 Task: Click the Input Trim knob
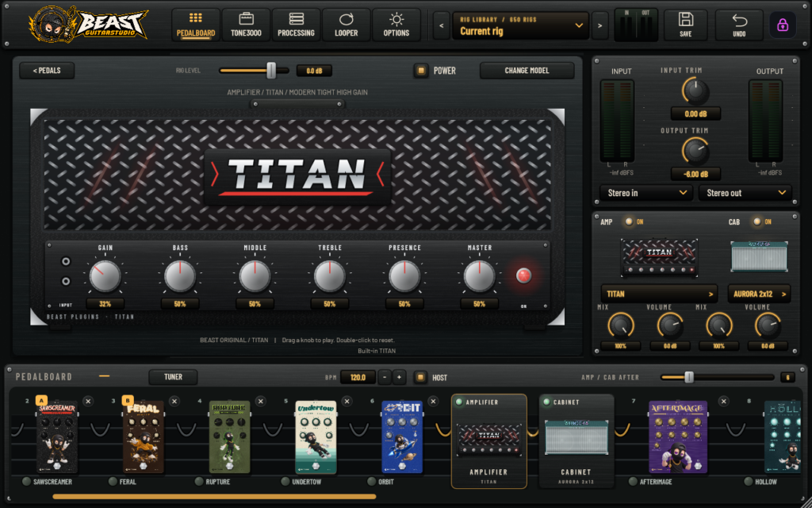[695, 91]
